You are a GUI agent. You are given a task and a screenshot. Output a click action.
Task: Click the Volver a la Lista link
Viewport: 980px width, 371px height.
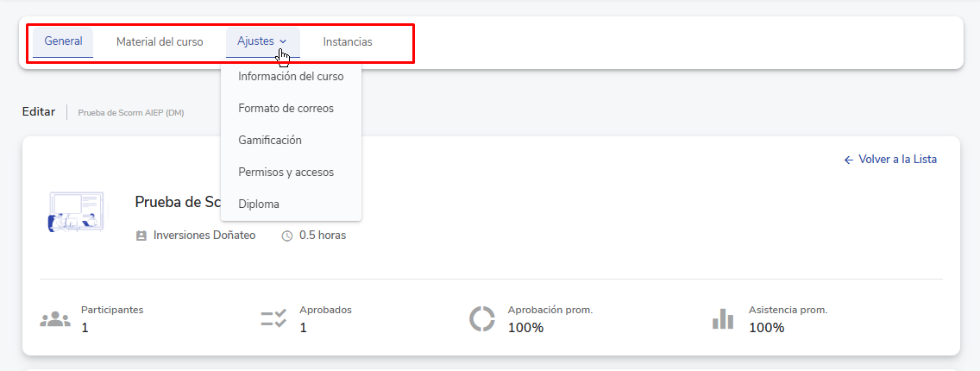pyautogui.click(x=897, y=160)
